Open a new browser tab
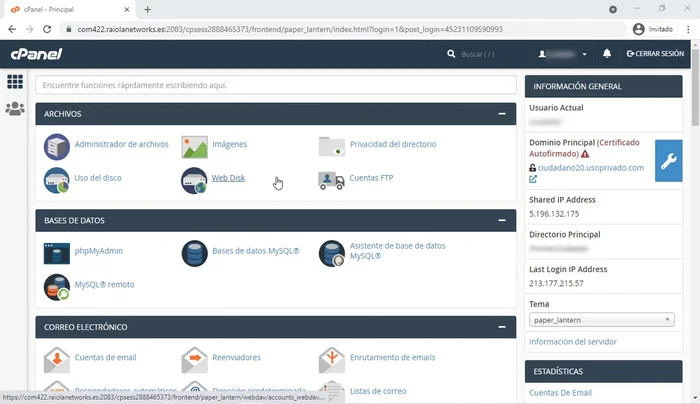This screenshot has height=404, width=700. click(x=147, y=9)
